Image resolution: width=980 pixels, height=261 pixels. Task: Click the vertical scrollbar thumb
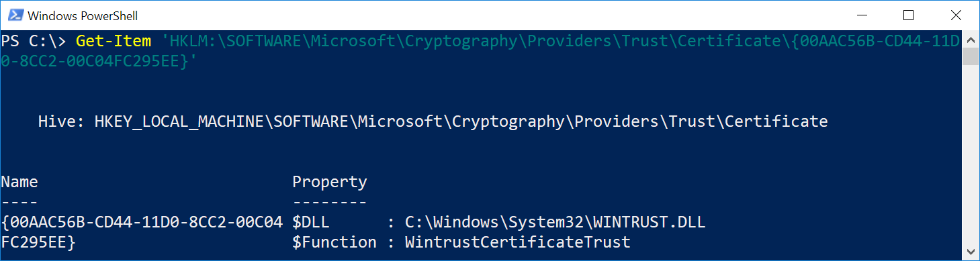coord(971,56)
